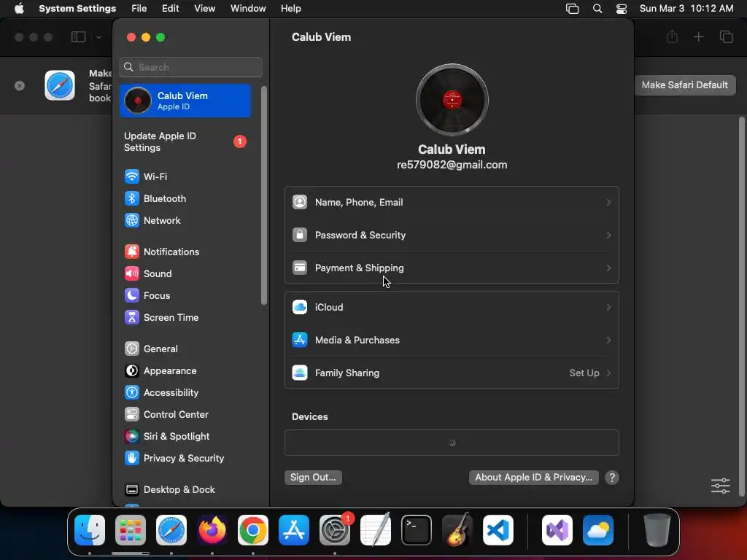The height and width of the screenshot is (560, 747).
Task: Click the screen mirroring menu bar icon
Action: pyautogui.click(x=572, y=9)
